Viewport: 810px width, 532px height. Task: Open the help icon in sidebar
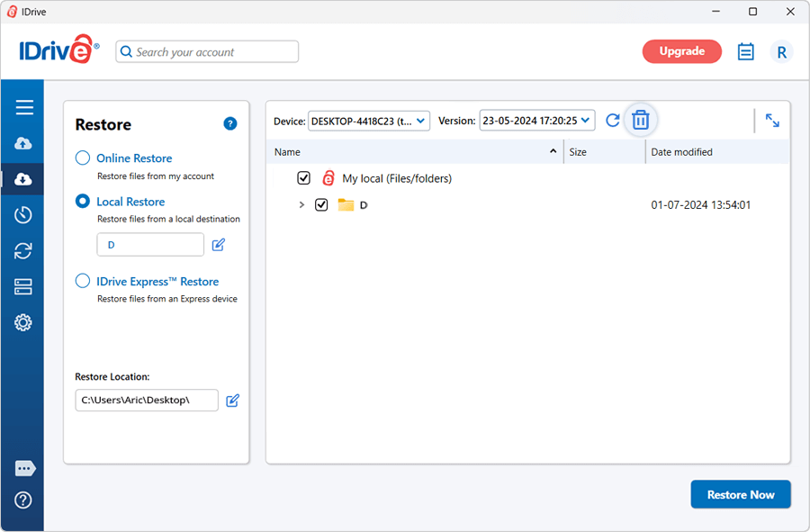[23, 500]
